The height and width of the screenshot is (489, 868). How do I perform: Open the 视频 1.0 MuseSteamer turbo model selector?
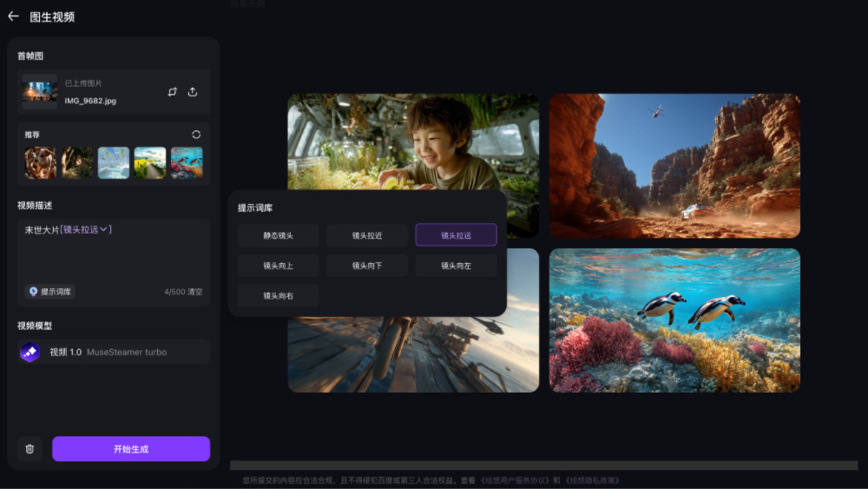point(113,352)
